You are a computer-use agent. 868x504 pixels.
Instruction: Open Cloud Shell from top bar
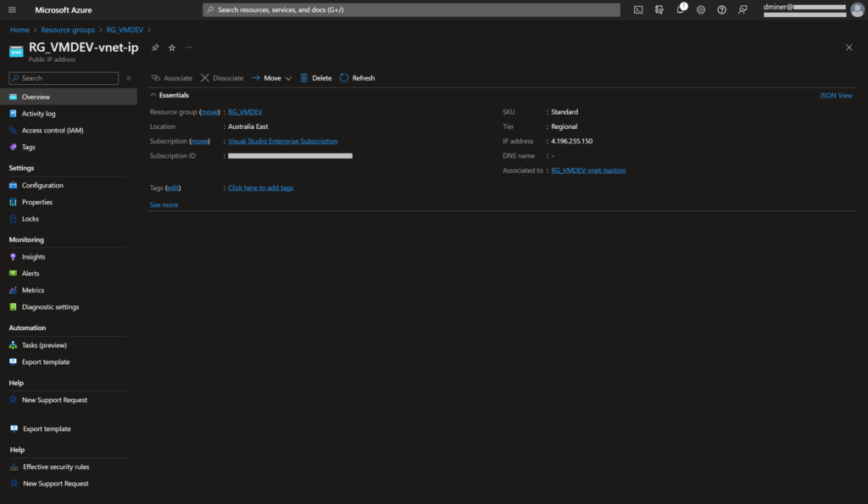[x=638, y=10]
